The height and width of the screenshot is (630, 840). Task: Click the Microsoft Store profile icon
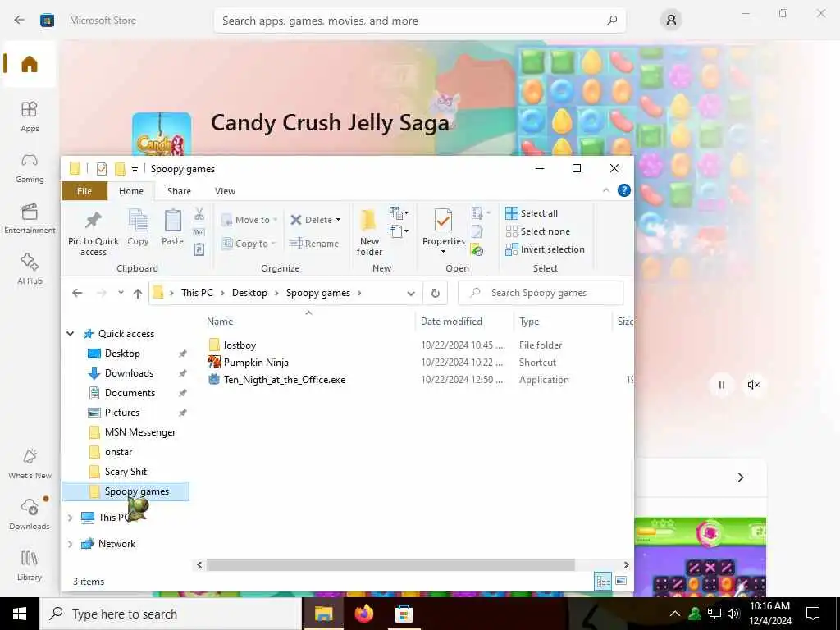(x=671, y=21)
